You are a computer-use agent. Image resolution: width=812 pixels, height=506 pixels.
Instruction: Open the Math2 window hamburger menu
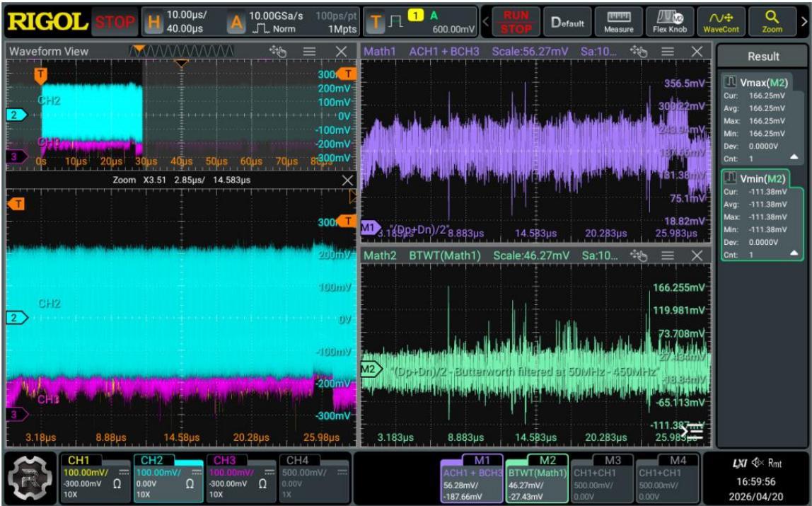668,255
